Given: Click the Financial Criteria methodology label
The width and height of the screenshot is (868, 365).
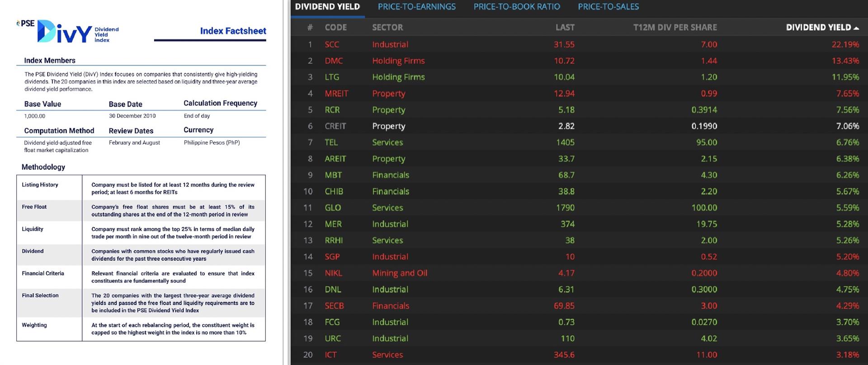Looking at the screenshot, I should (x=43, y=273).
